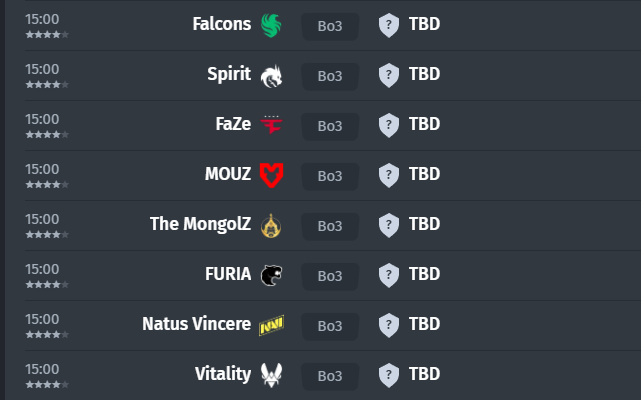
Task: Click the 15:00 time in Vitality row
Action: (x=42, y=369)
